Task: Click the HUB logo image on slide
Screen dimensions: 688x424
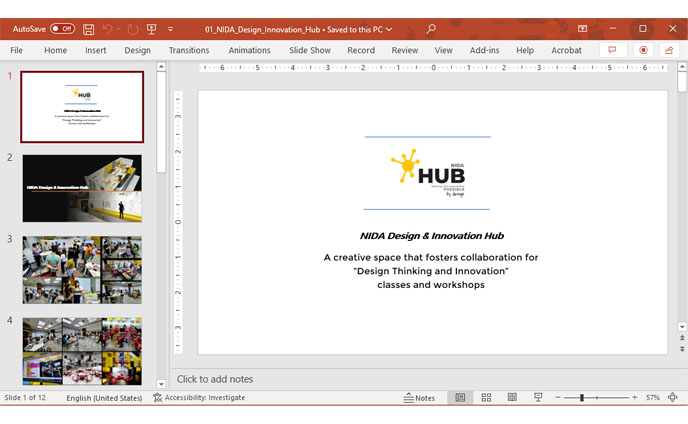Action: point(428,173)
